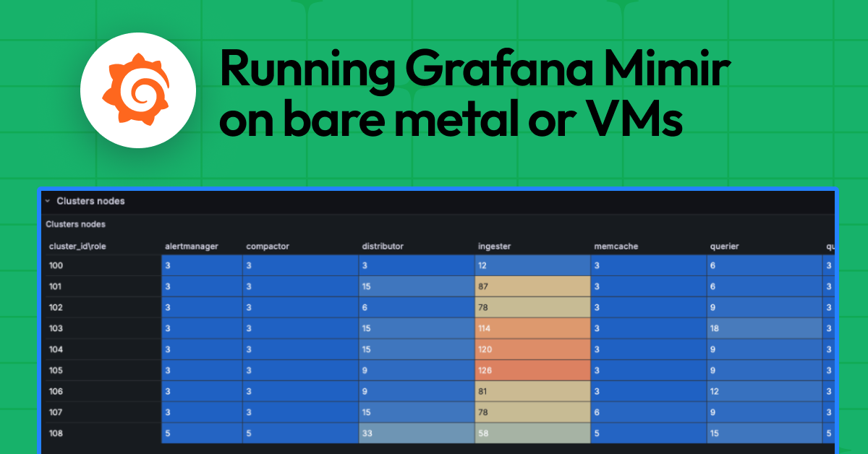868x454 pixels.
Task: Click the tan ingester cell showing 87
Action: [532, 286]
